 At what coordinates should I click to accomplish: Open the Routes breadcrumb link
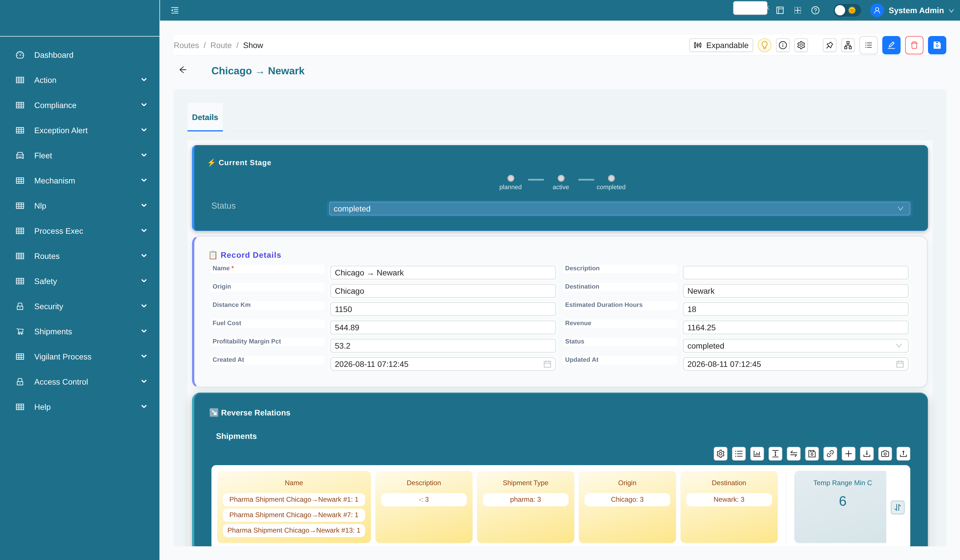pos(186,45)
